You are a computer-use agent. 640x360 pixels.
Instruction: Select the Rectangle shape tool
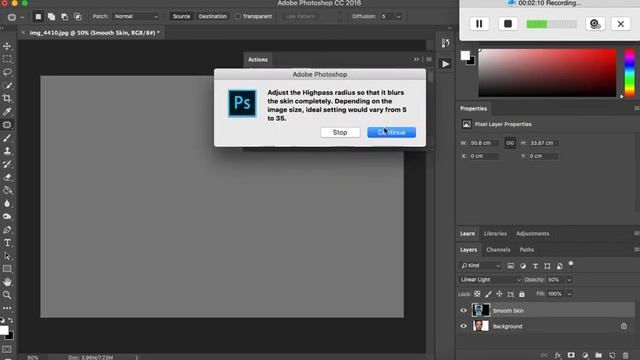point(7,269)
